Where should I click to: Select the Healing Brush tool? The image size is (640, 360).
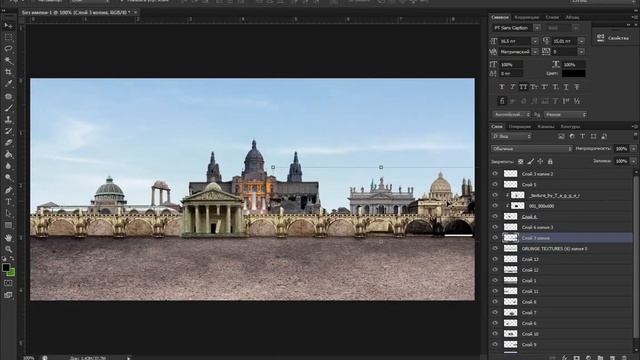8,96
